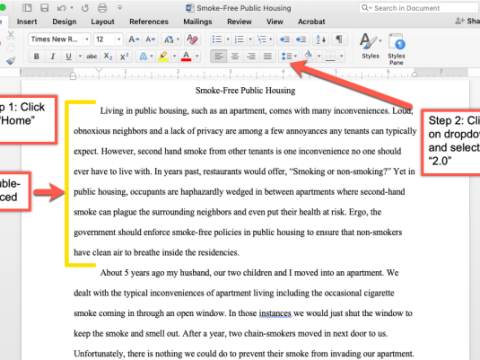
Task: Open the highlight color dropdown arrow
Action: coord(174,56)
